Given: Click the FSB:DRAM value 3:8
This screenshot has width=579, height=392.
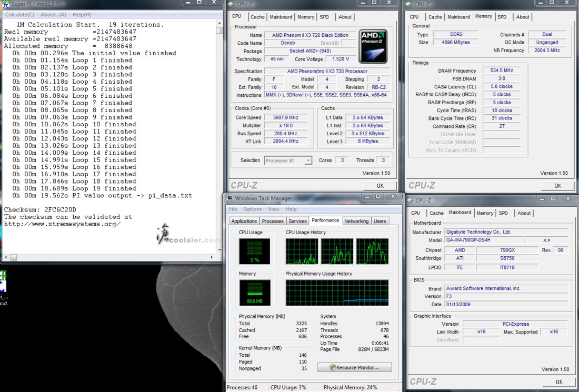Looking at the screenshot, I should [x=502, y=78].
